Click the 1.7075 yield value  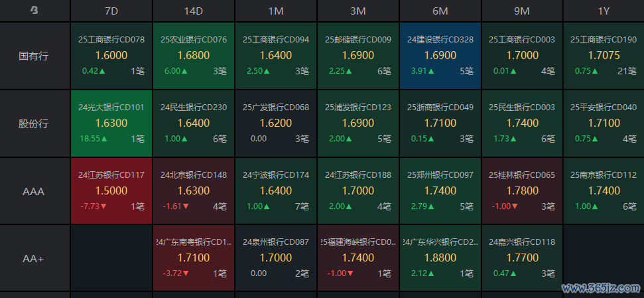(x=604, y=56)
